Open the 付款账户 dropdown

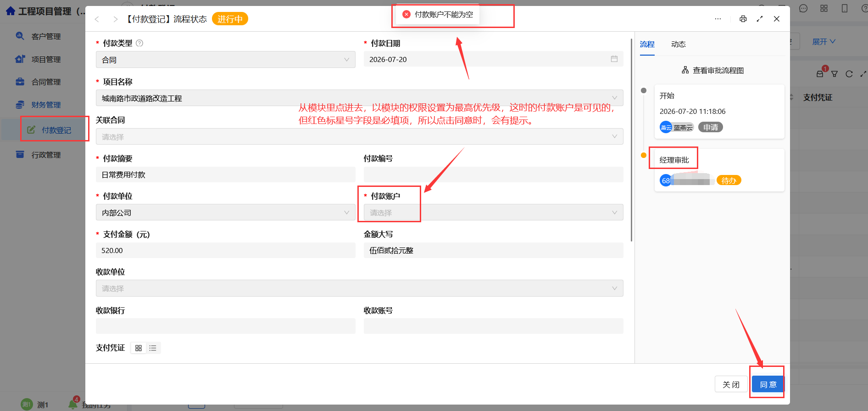tap(494, 213)
